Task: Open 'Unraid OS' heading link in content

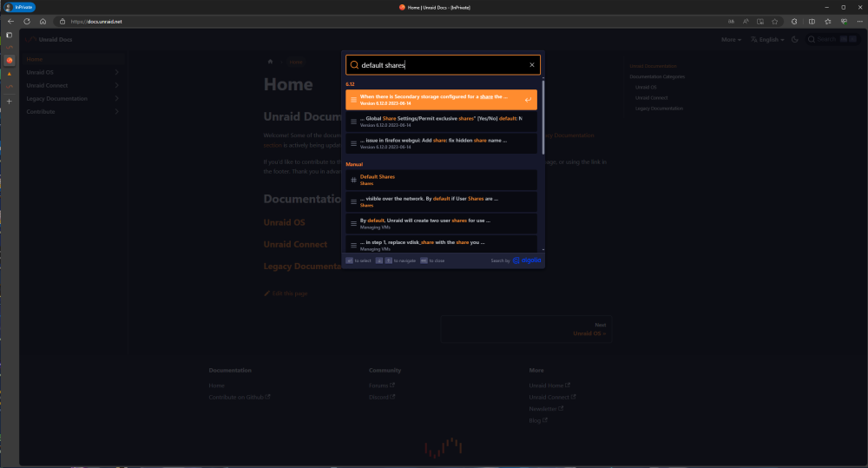Action: (x=284, y=222)
